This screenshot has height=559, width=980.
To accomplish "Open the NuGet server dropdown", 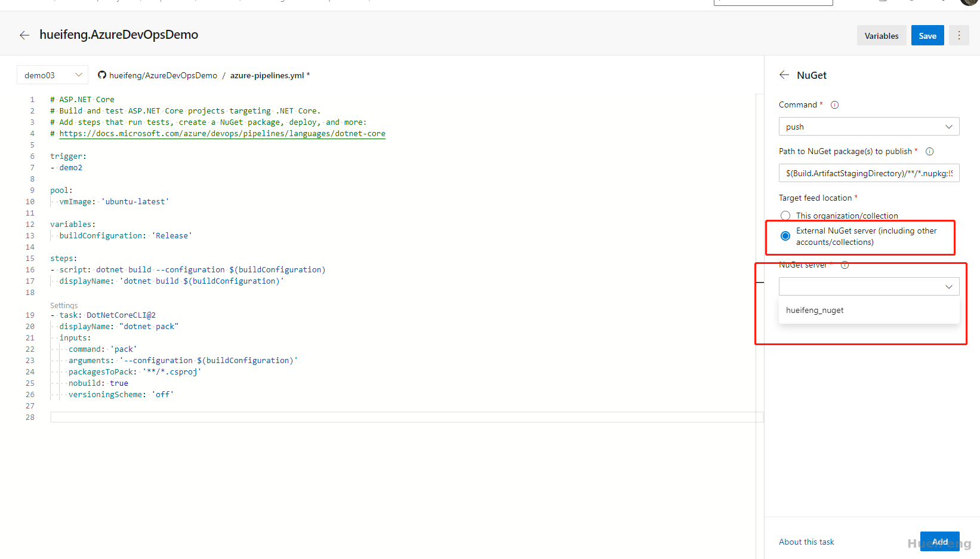I will tap(869, 287).
